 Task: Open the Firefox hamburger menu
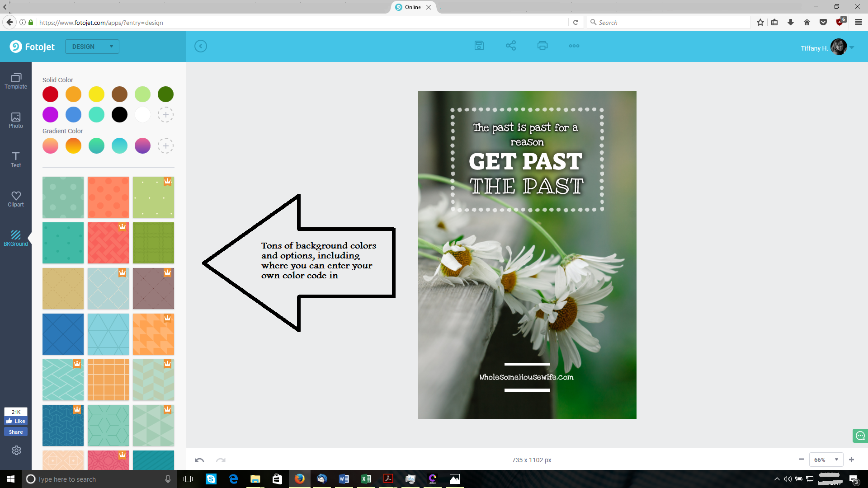tap(859, 23)
